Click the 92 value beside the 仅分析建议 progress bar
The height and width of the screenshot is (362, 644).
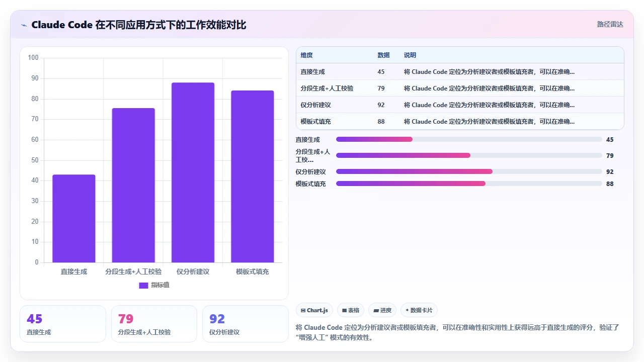coord(610,172)
